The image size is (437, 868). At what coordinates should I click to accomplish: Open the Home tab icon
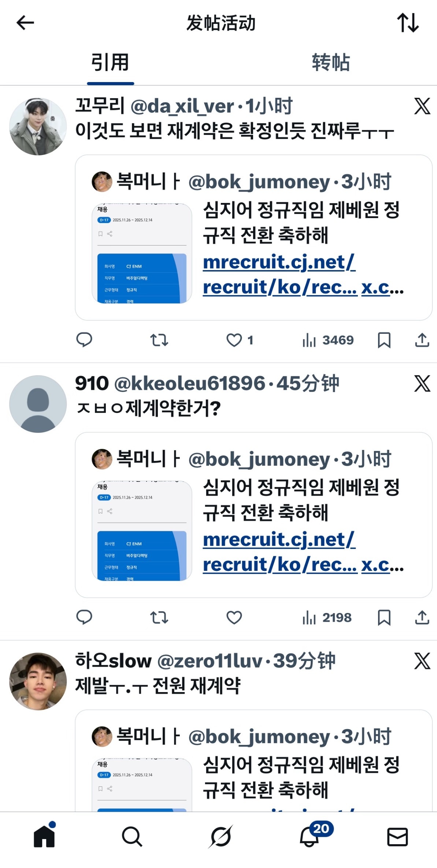pos(44,836)
